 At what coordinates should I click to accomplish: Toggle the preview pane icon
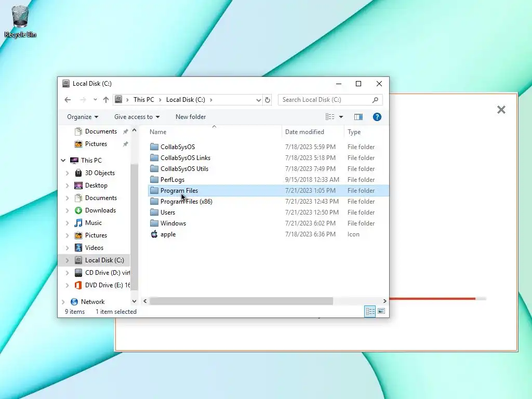point(358,117)
